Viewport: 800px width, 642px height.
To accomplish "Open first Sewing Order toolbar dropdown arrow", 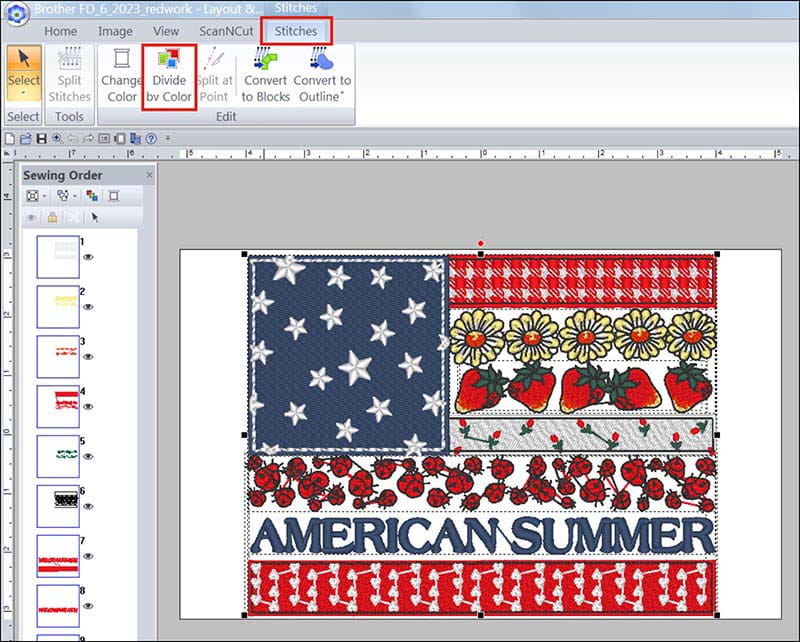I will click(x=46, y=196).
